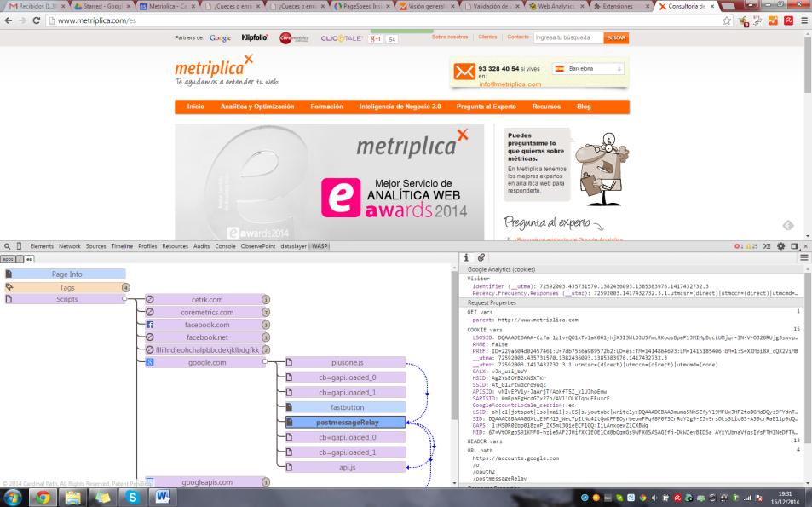Click the Google +1 button
Viewport: 812px width, 507px height.
pos(376,39)
